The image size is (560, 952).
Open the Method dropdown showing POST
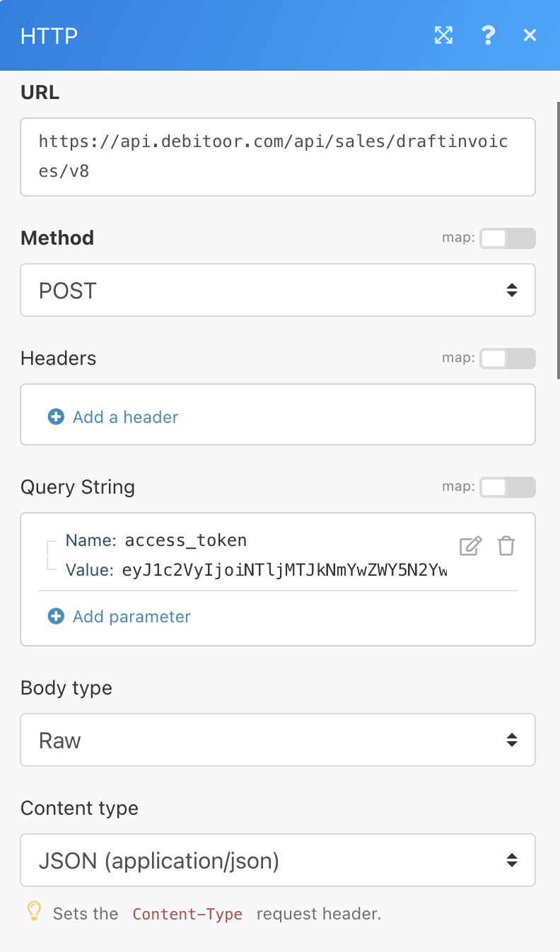pyautogui.click(x=278, y=290)
